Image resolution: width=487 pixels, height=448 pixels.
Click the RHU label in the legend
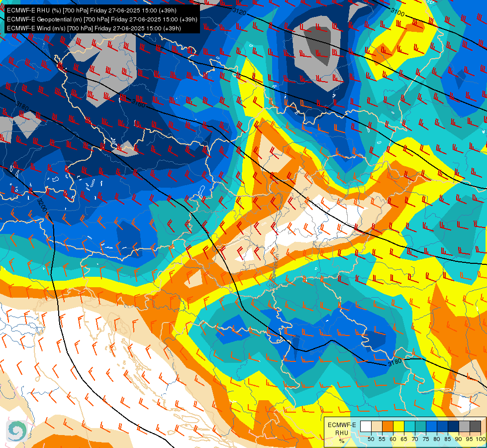(x=342, y=433)
